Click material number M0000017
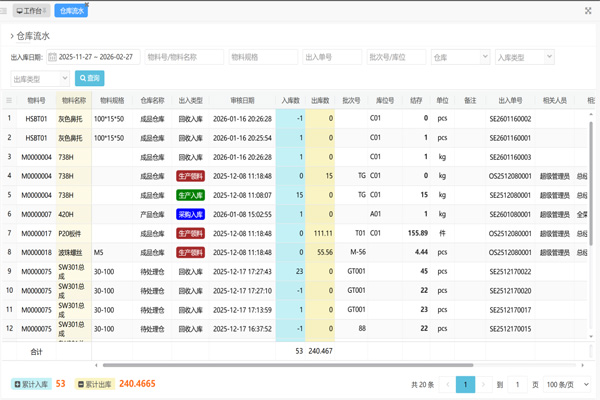Viewport: 600px width, 400px height. (x=36, y=233)
